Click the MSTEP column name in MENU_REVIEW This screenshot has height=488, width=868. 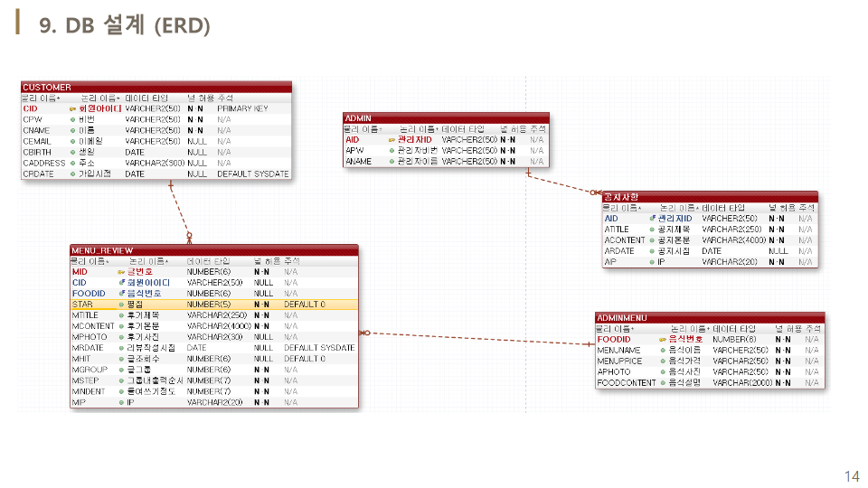(85, 380)
